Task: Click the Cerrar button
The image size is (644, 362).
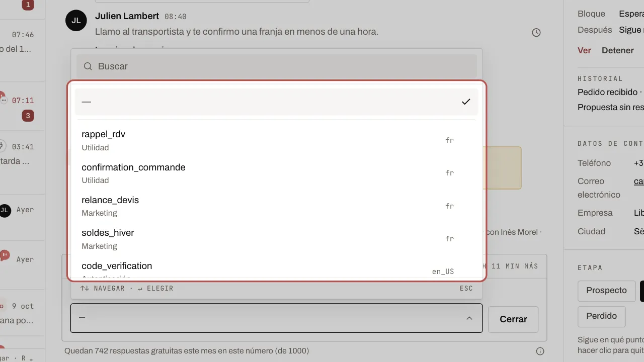Action: click(x=513, y=319)
